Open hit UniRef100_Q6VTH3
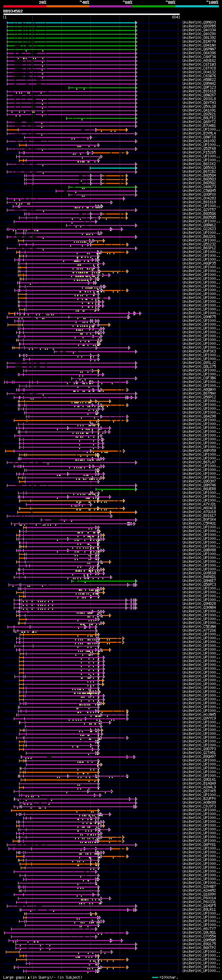Screen dimensions: 222x980 point(199,103)
